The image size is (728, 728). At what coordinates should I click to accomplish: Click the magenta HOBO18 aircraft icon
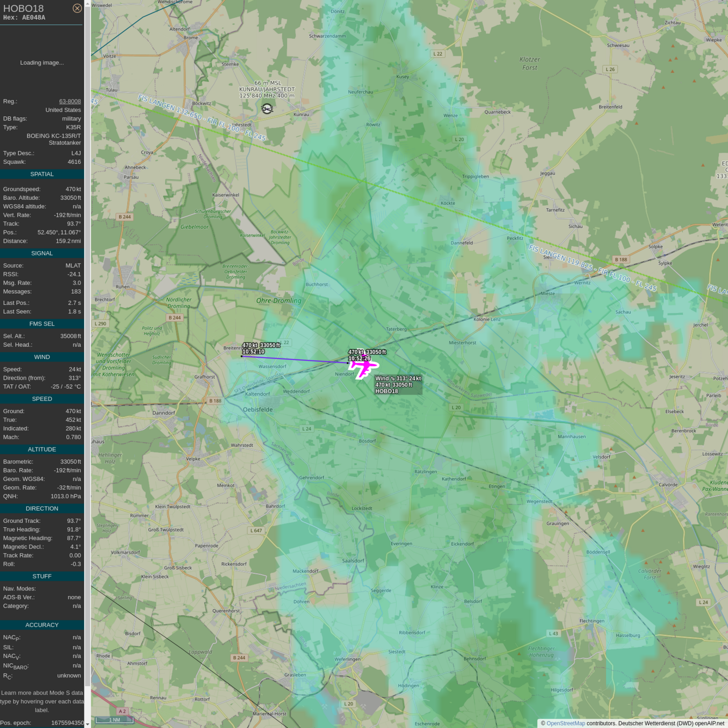(363, 366)
